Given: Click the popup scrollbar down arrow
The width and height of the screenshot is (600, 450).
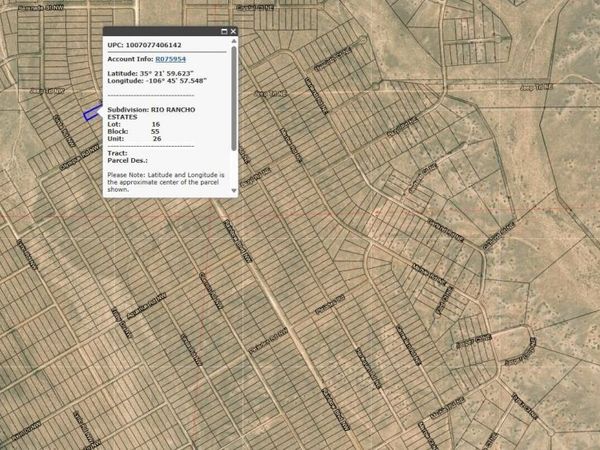Looking at the screenshot, I should point(233,189).
